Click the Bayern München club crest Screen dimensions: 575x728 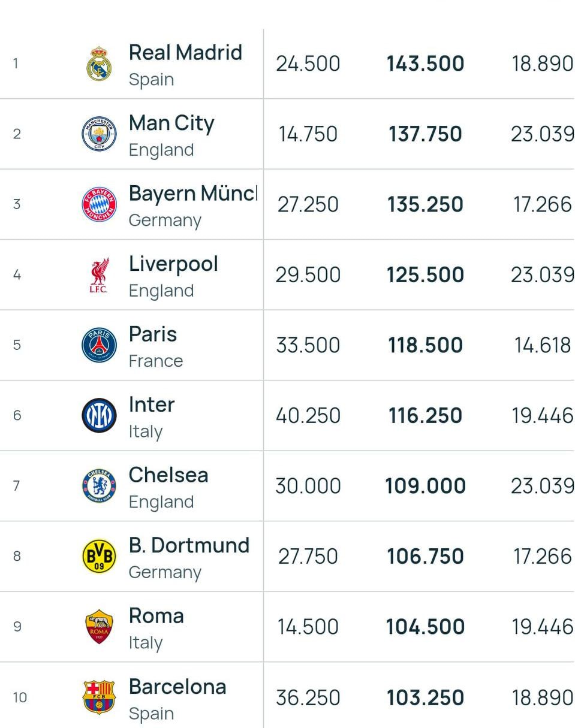[99, 204]
